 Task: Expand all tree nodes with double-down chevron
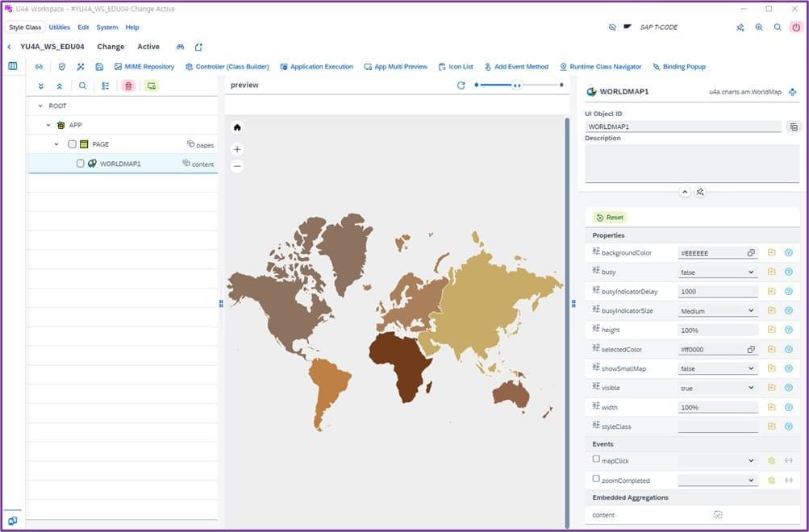(41, 86)
